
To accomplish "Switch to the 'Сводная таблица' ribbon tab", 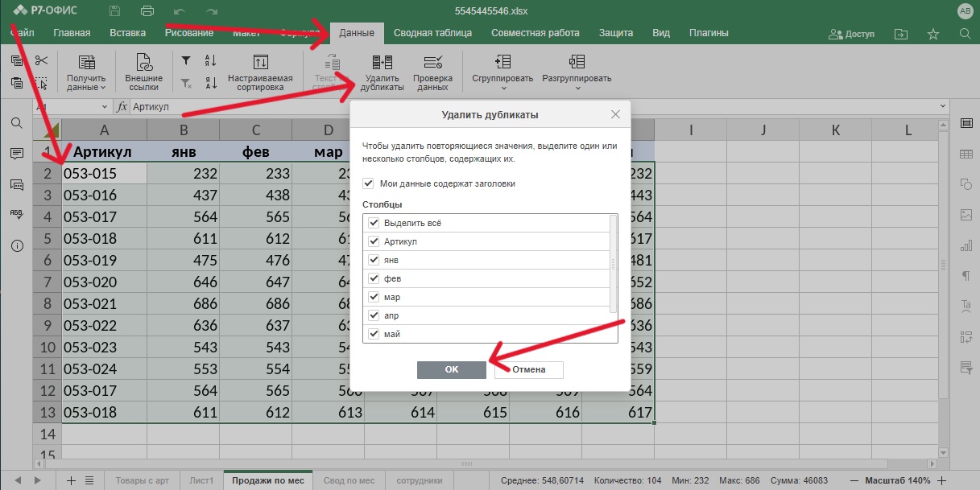I will click(432, 33).
